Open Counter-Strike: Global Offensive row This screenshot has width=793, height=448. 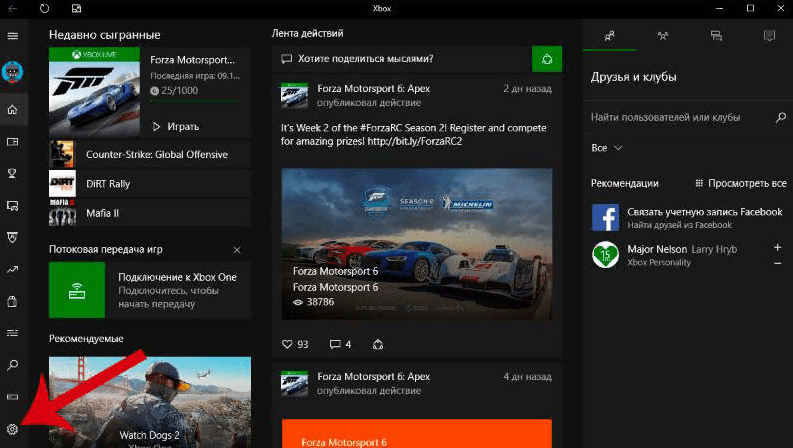click(x=150, y=154)
